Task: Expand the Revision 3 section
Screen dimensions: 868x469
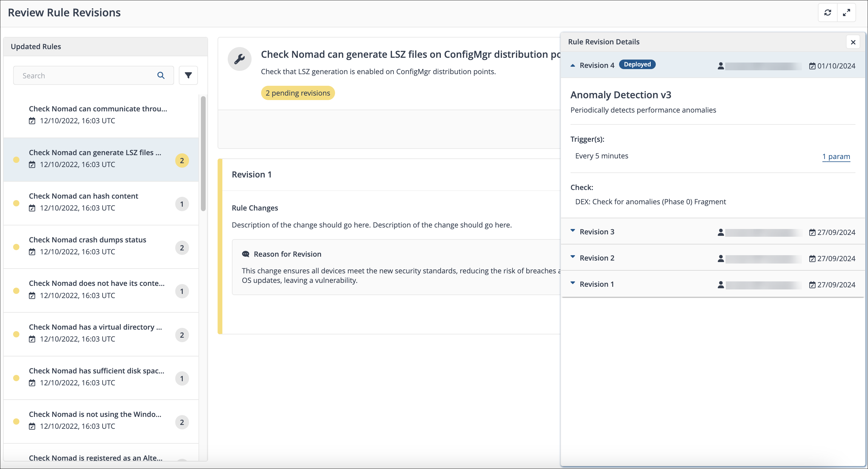Action: click(x=573, y=231)
